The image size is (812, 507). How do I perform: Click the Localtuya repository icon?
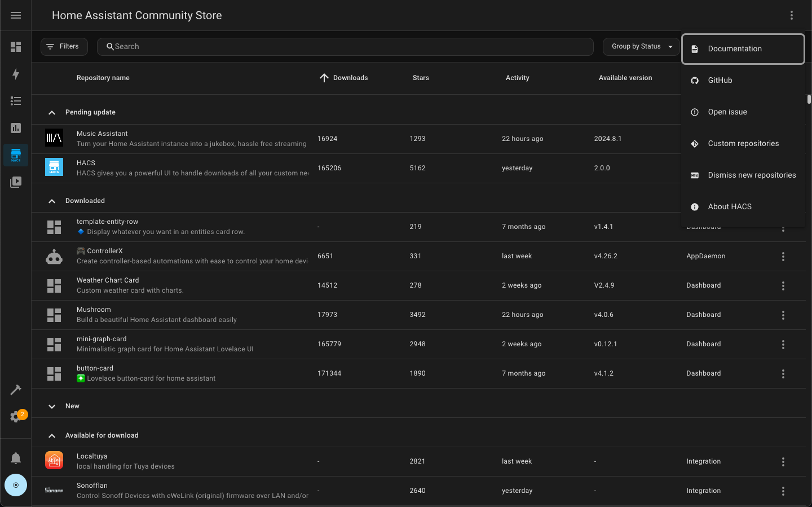54,460
